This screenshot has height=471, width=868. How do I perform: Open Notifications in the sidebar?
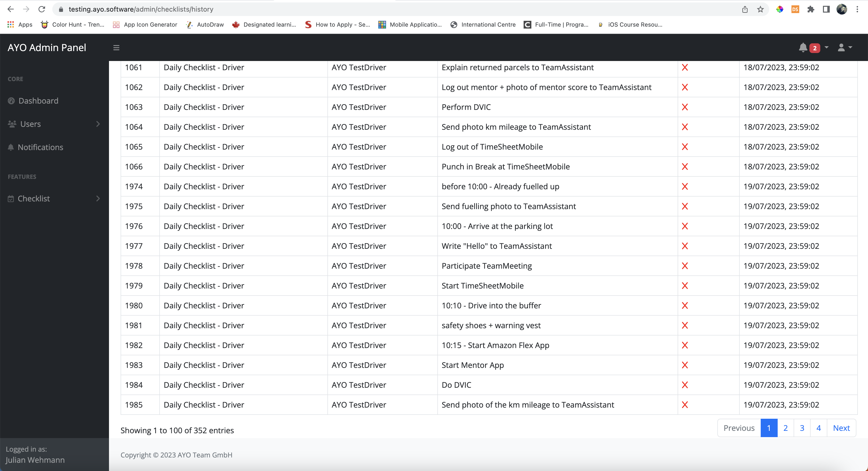(x=40, y=147)
